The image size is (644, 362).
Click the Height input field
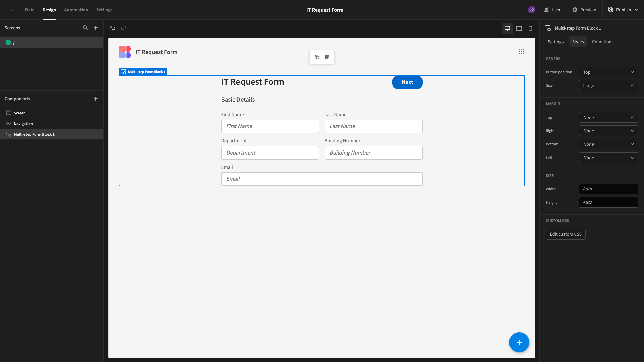[608, 202]
